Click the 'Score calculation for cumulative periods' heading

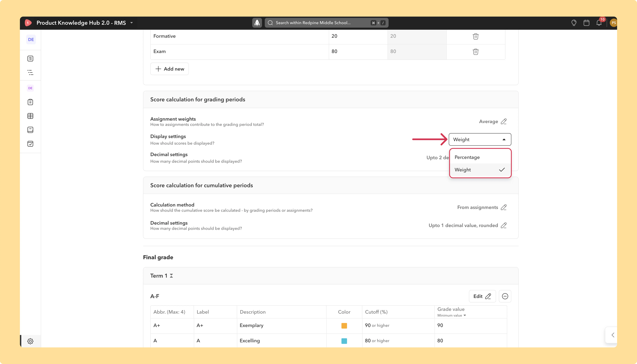pyautogui.click(x=202, y=186)
